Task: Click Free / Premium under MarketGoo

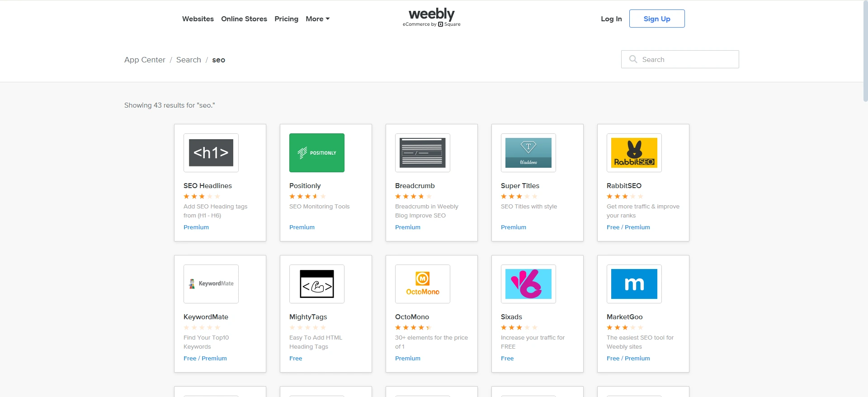Action: pyautogui.click(x=628, y=359)
